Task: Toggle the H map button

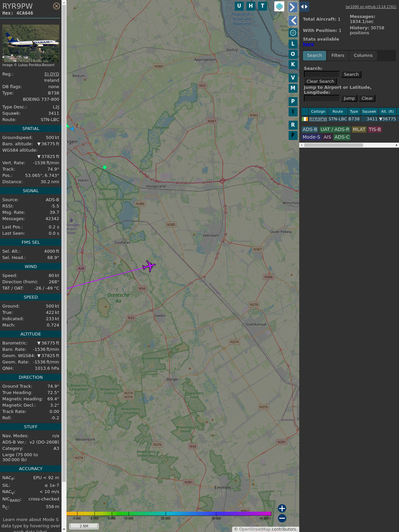Action: click(x=251, y=6)
